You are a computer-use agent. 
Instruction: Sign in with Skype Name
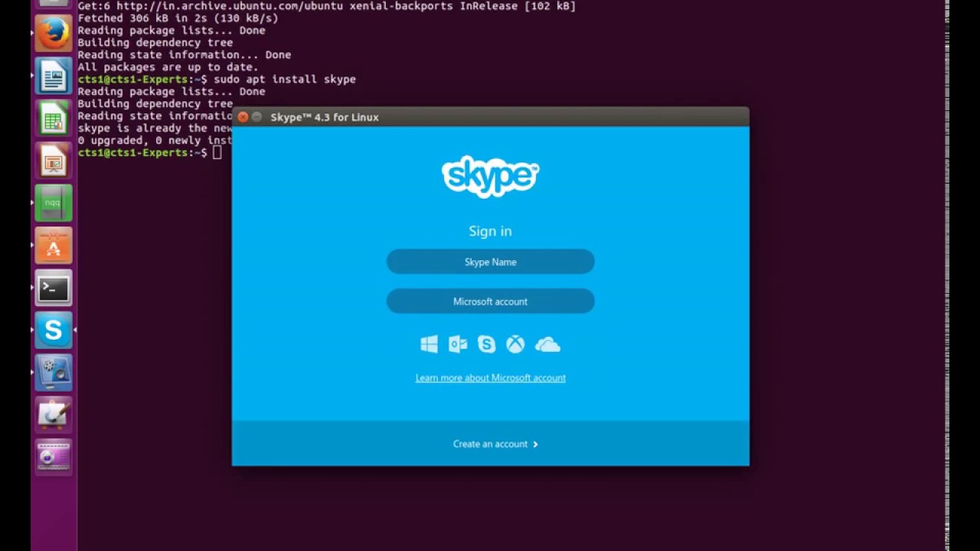click(x=491, y=262)
